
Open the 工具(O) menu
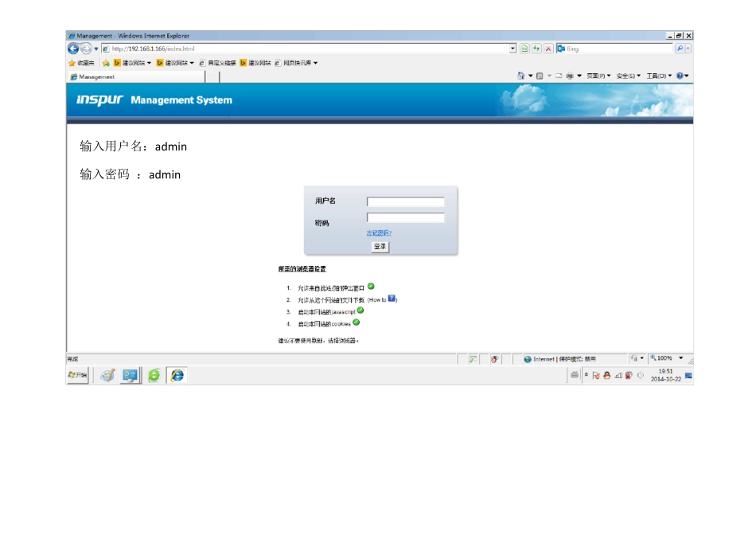point(659,76)
